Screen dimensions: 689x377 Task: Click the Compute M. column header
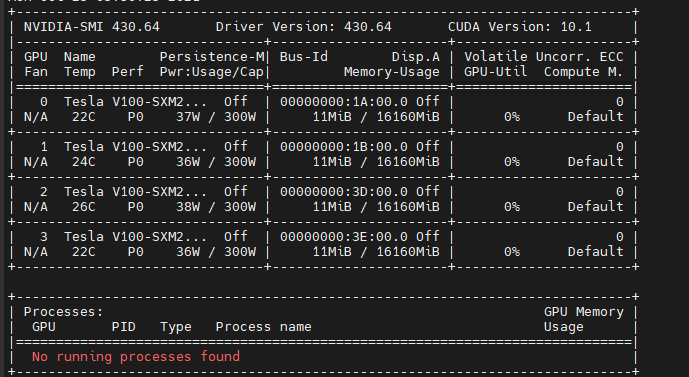click(584, 72)
